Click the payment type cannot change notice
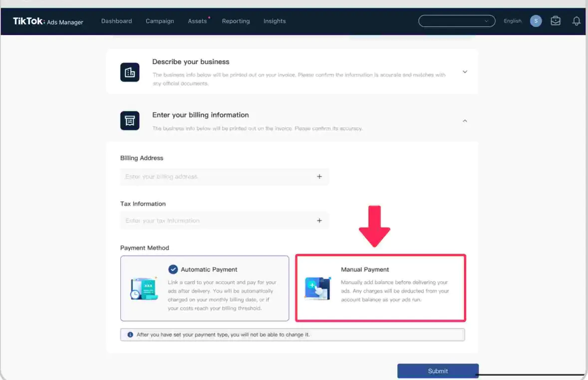The width and height of the screenshot is (588, 380). (x=292, y=335)
